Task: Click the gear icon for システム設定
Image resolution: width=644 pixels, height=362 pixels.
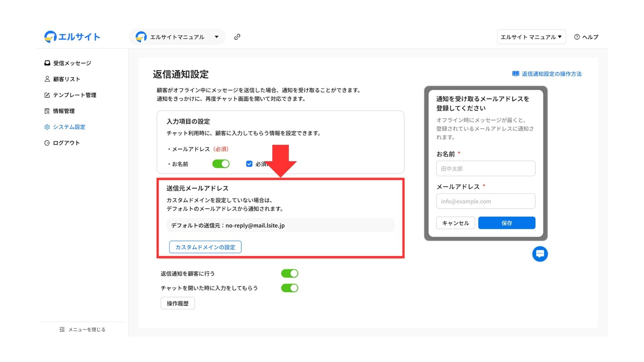Action: tap(47, 127)
